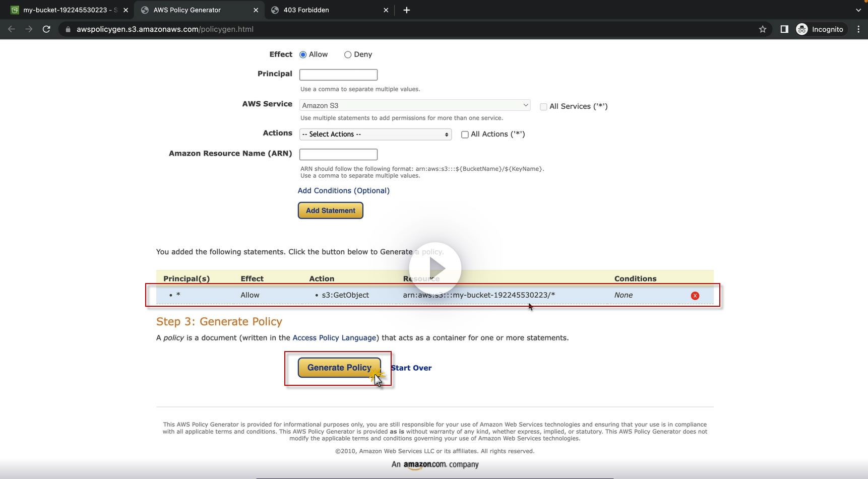Viewport: 868px width, 479px height.
Task: Click the Allow cell in statements table
Action: pyautogui.click(x=250, y=295)
